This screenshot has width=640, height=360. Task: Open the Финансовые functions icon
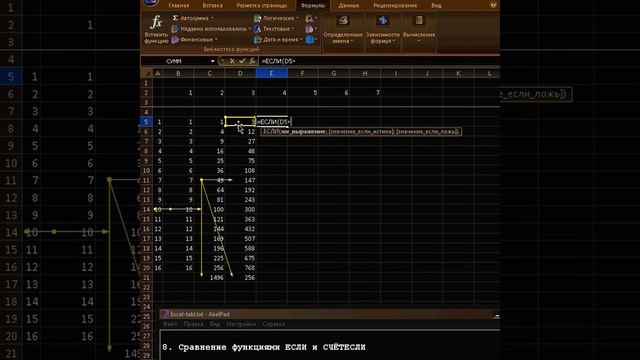pos(175,40)
